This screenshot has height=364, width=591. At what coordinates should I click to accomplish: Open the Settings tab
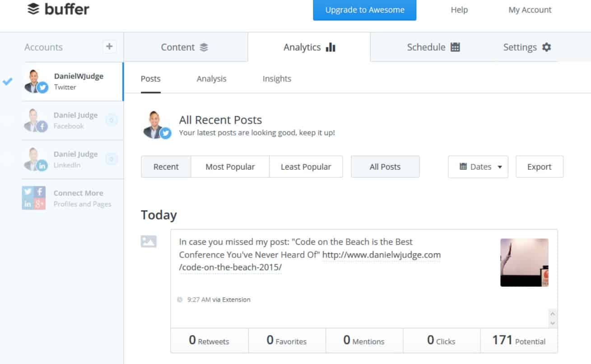(x=527, y=47)
